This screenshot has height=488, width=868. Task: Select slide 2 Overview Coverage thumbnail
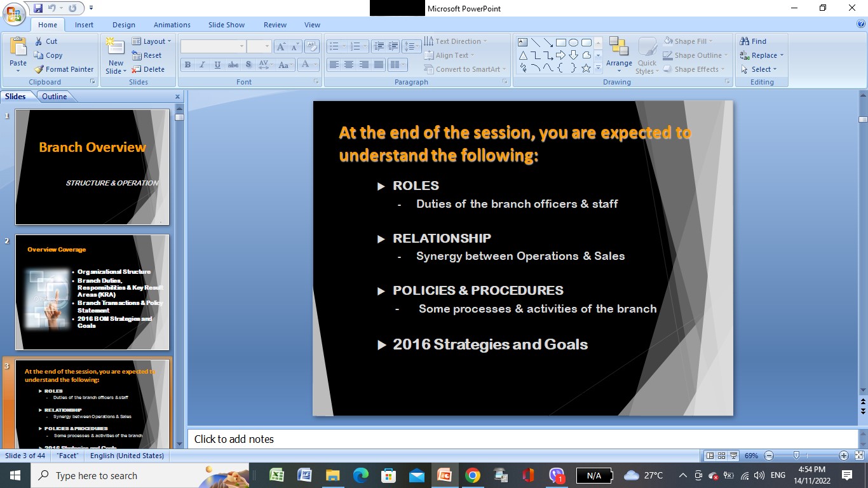pyautogui.click(x=92, y=292)
